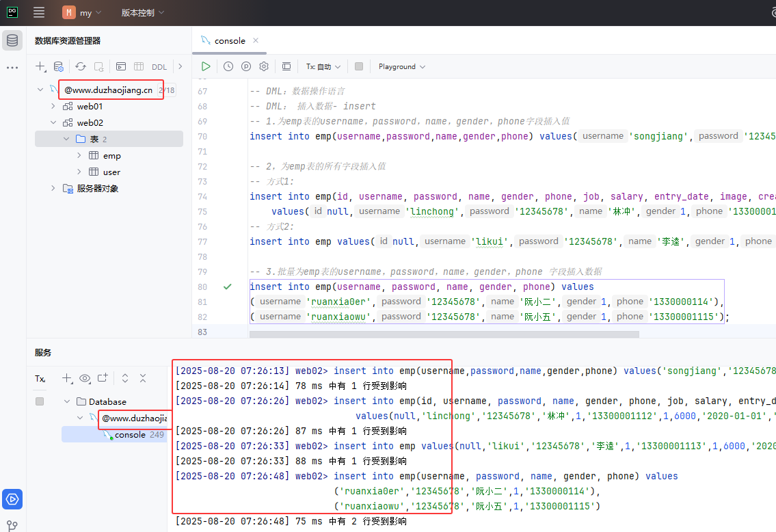The width and height of the screenshot is (776, 532).
Task: Click the DDL button in explorer toolbar
Action: (159, 67)
